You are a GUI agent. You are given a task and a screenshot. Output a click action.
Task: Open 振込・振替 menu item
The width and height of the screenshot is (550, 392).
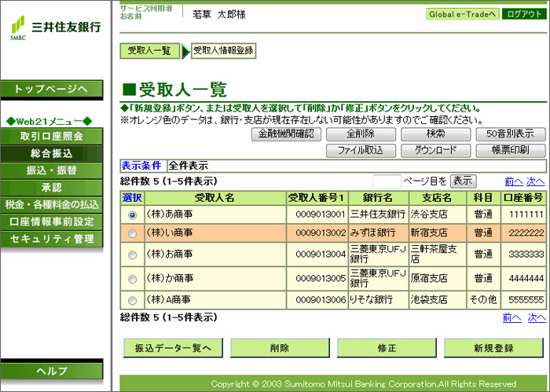click(x=52, y=170)
